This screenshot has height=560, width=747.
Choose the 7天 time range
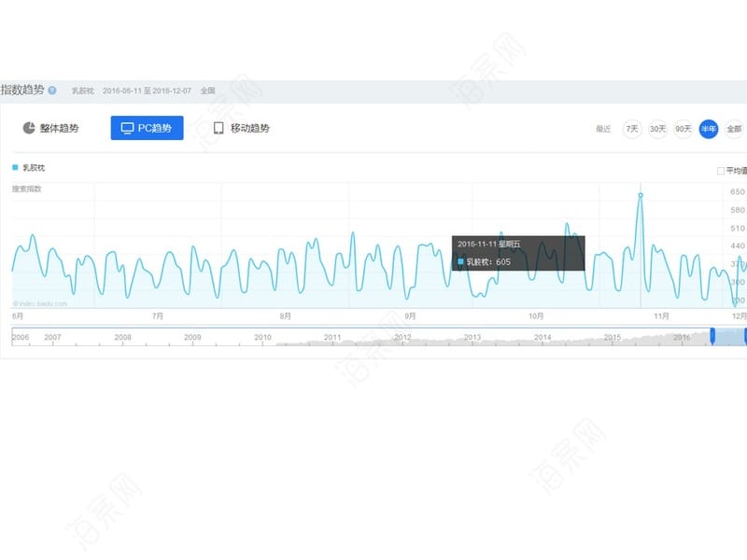click(x=632, y=129)
